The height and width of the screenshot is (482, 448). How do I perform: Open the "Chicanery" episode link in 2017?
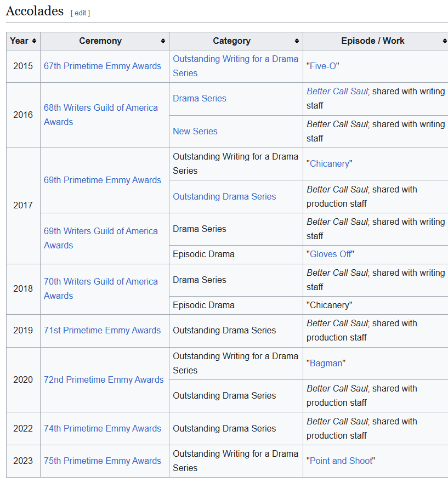(x=330, y=164)
